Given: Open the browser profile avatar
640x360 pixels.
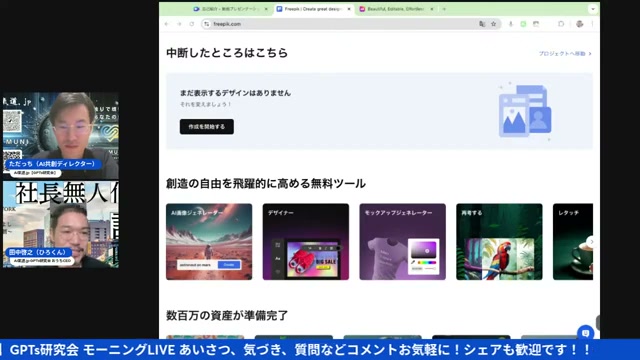Looking at the screenshot, I should click(580, 24).
